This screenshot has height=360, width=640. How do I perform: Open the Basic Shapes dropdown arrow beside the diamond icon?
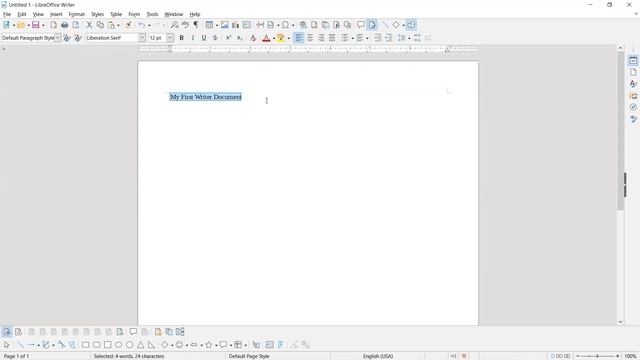(403, 25)
